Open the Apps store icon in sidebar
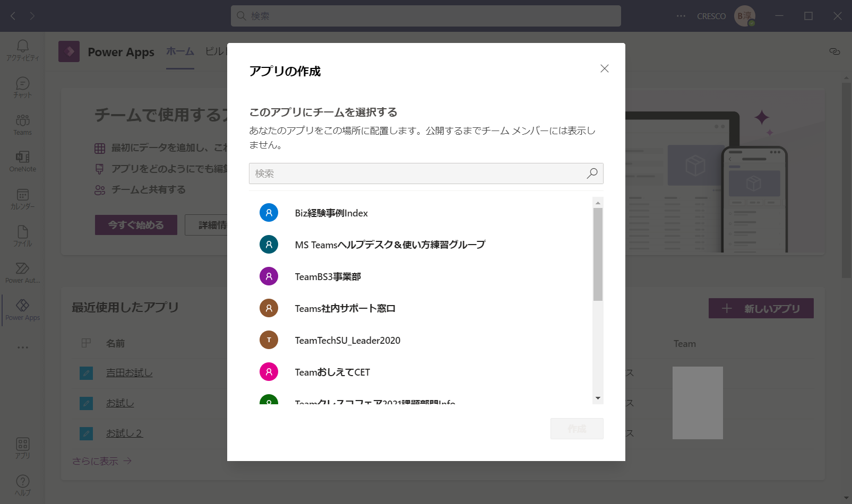The width and height of the screenshot is (852, 504). coord(22,448)
